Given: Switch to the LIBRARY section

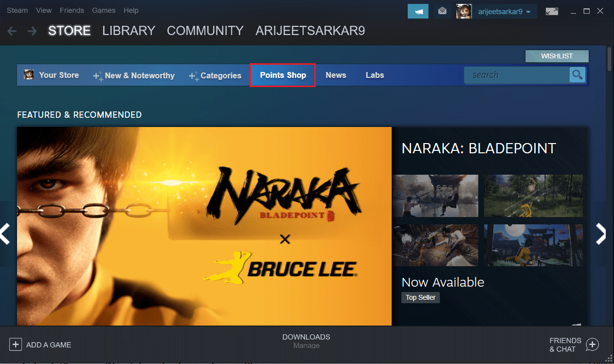Looking at the screenshot, I should click(x=128, y=31).
